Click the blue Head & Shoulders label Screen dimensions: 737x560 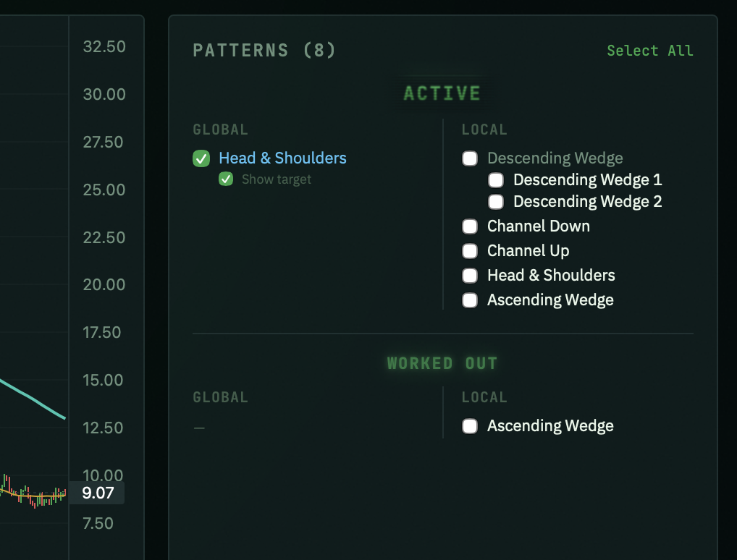(x=282, y=158)
